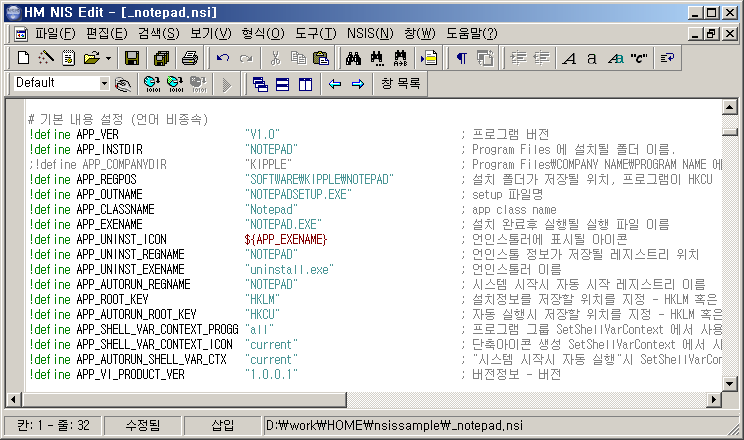Click the 창 목록 button
The height and width of the screenshot is (440, 744).
[400, 83]
